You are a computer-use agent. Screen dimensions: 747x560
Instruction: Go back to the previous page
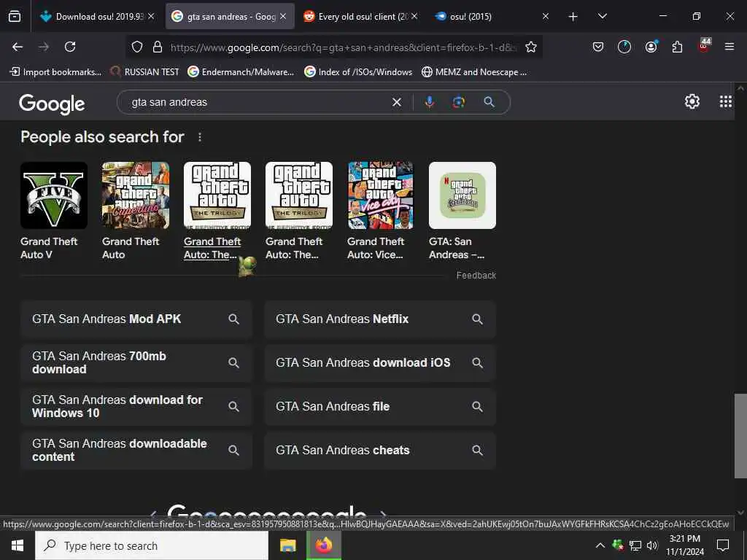pyautogui.click(x=18, y=47)
